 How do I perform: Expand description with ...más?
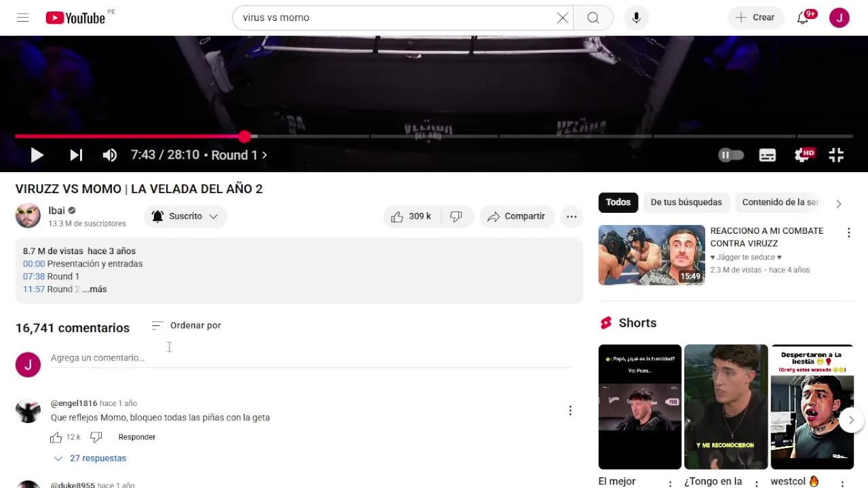(x=95, y=289)
